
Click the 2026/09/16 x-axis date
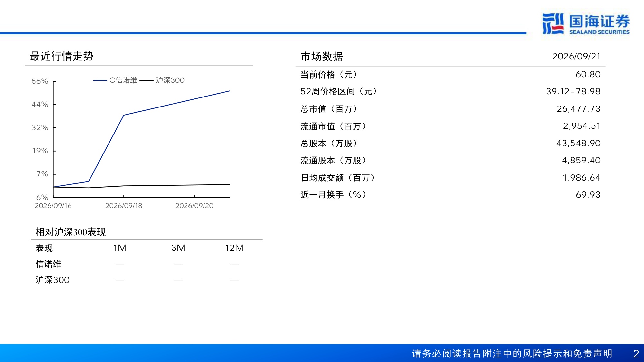click(x=53, y=206)
